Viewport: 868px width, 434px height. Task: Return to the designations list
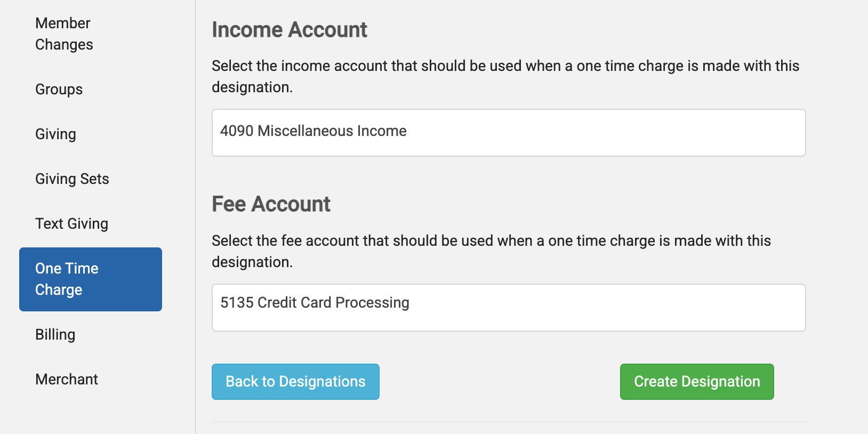click(295, 382)
